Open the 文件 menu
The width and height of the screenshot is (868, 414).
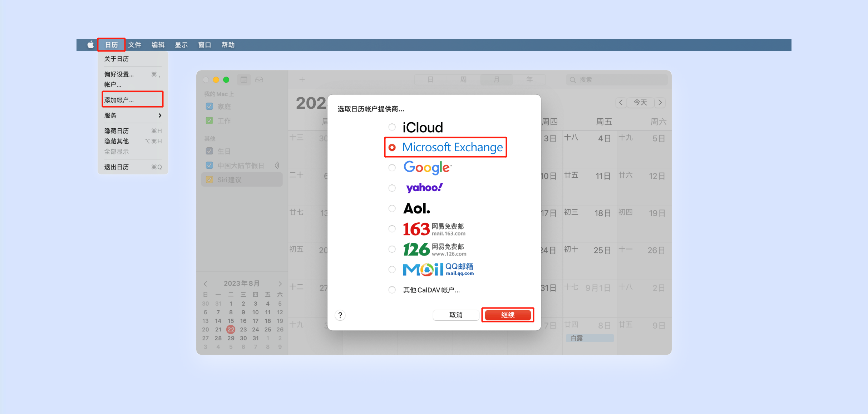point(135,45)
